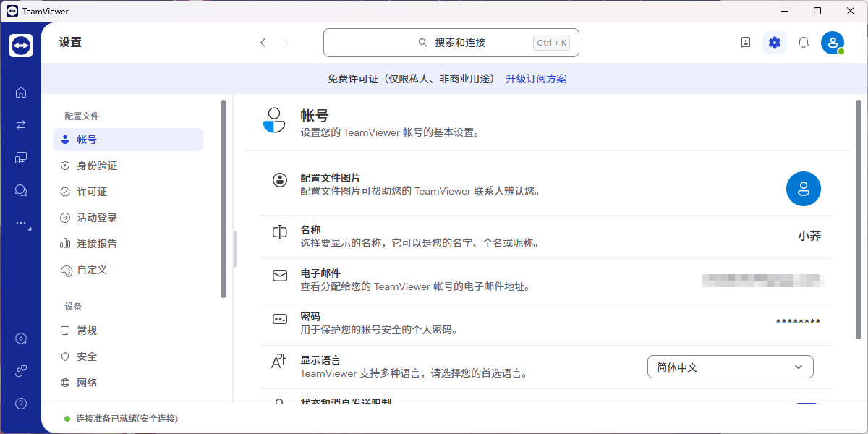
Task: Open the Chat bubbles icon
Action: (21, 190)
